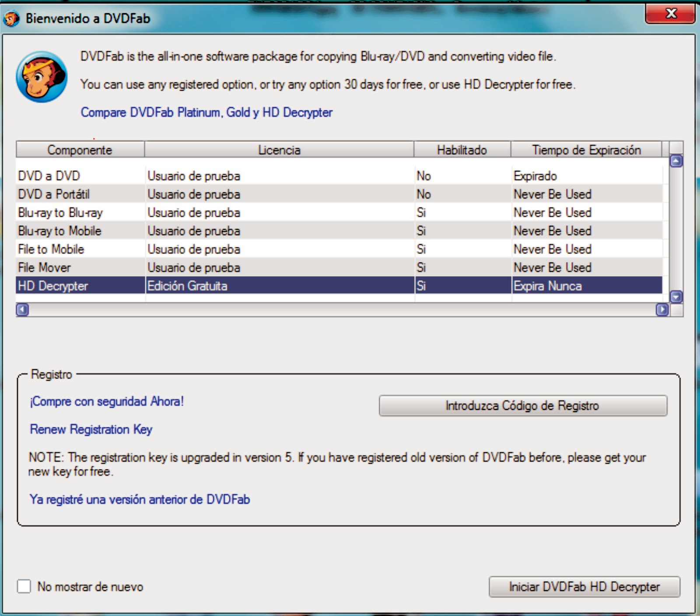
Task: Click the table scroll down arrow
Action: coord(676,297)
